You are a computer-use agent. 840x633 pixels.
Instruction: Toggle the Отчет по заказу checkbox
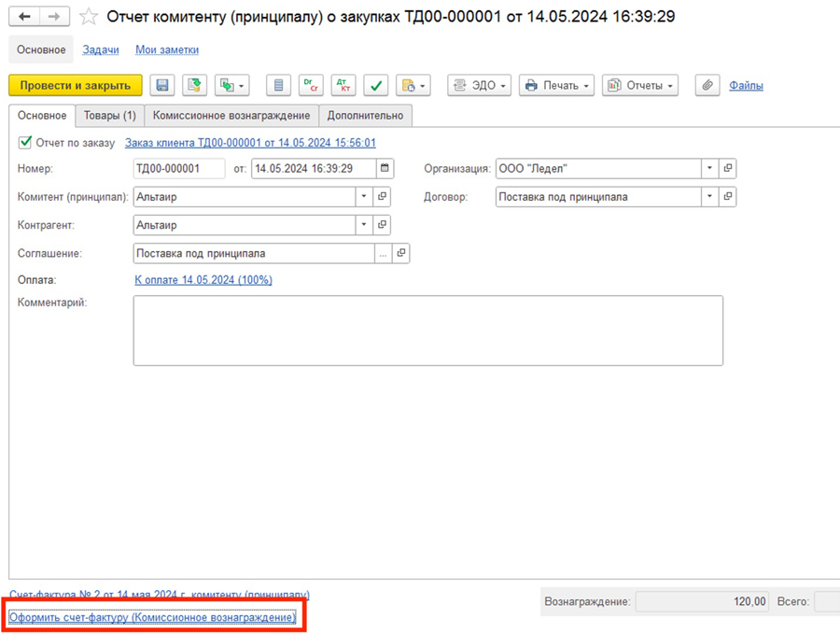[x=25, y=143]
